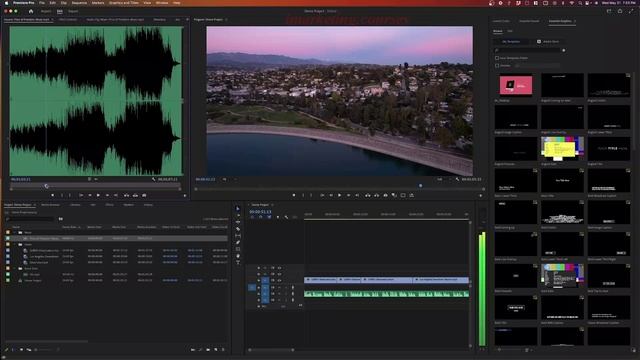The width and height of the screenshot is (640, 360).
Task: Click Lift button in Program monitor
Action: (x=368, y=196)
